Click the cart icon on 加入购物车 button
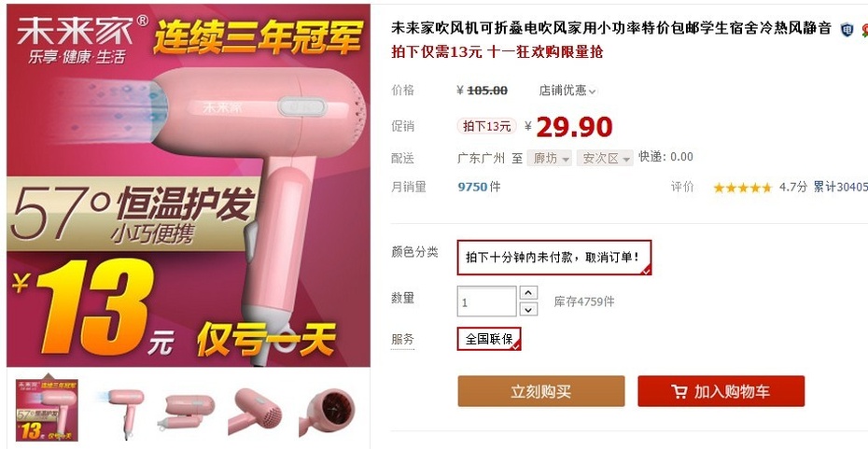The image size is (868, 449). pyautogui.click(x=679, y=391)
